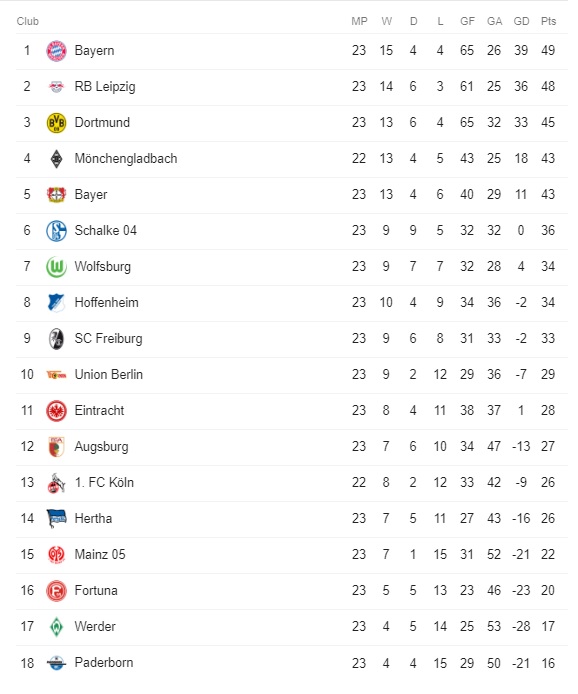Click the RB Leipzig logo icon
This screenshot has height=694, width=578.
pos(56,87)
